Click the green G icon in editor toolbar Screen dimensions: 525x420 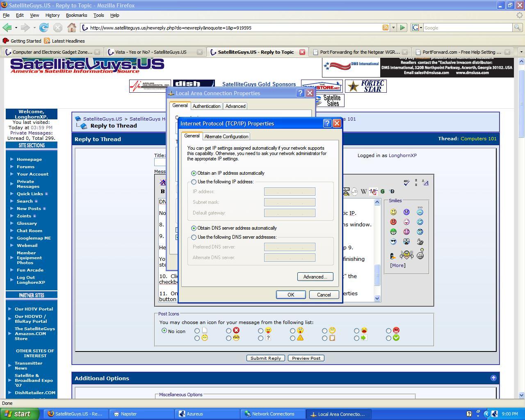[x=383, y=192]
